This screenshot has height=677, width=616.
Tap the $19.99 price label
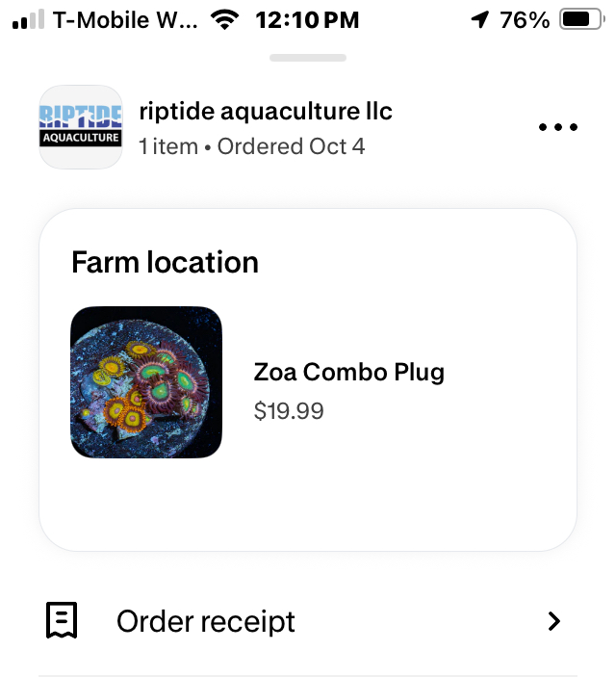[x=289, y=411]
